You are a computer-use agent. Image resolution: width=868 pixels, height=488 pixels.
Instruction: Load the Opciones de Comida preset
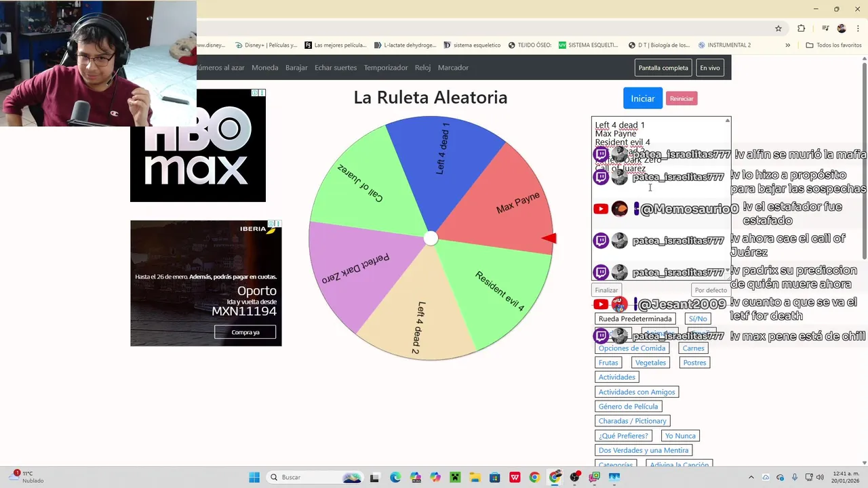632,348
